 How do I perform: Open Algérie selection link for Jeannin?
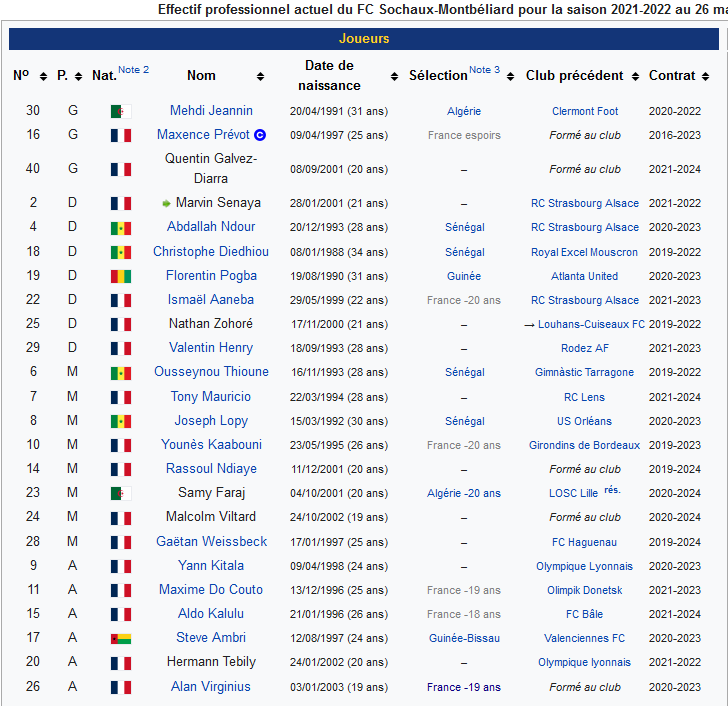[x=464, y=111]
